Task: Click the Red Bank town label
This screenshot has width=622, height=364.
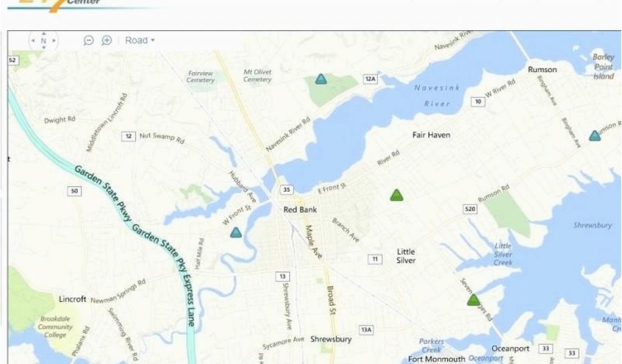Action: coord(300,209)
